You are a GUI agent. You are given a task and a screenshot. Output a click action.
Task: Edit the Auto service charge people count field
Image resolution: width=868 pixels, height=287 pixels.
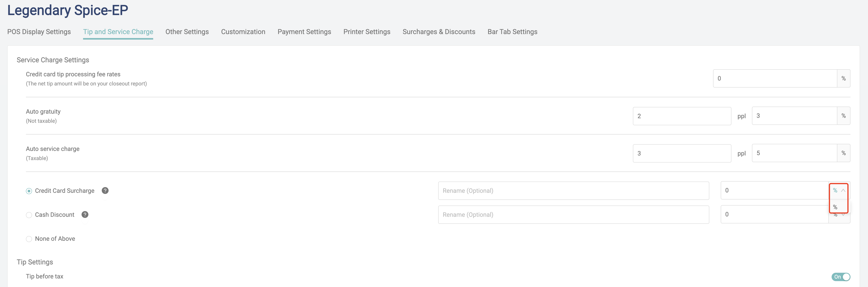click(682, 153)
